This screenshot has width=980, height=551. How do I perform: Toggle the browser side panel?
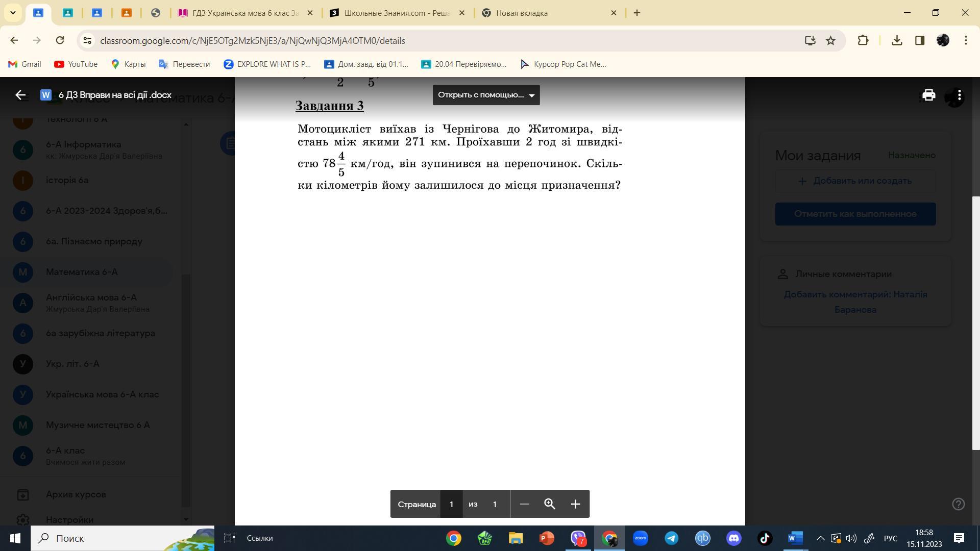point(920,40)
